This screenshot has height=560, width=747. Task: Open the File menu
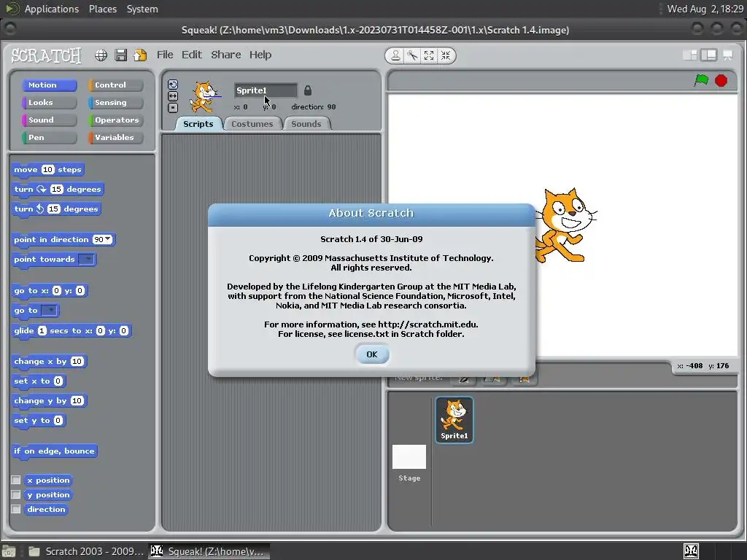(165, 55)
